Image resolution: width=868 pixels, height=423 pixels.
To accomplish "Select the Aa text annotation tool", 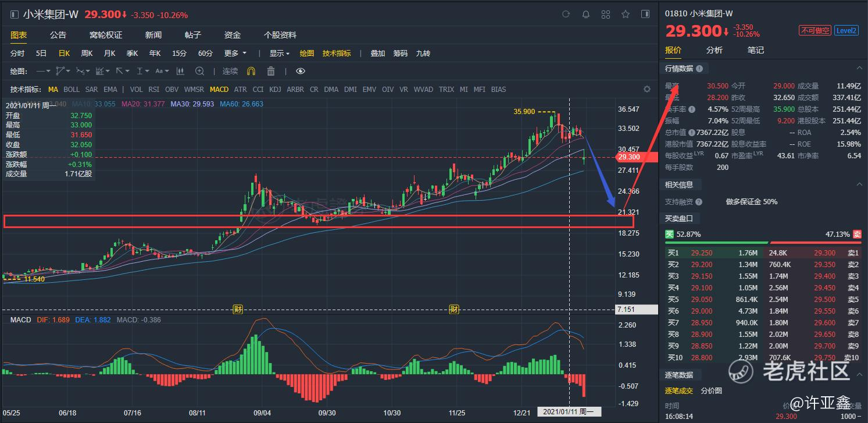I will 159,71.
